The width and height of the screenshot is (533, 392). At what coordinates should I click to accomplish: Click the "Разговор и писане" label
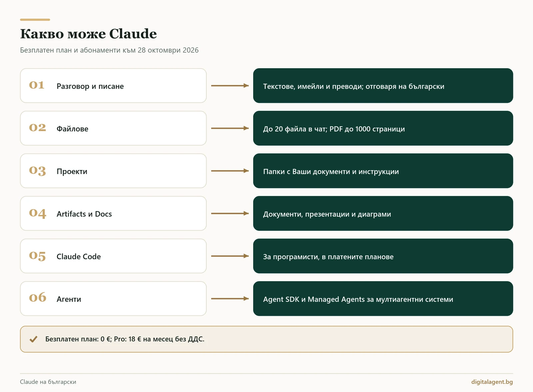(90, 86)
